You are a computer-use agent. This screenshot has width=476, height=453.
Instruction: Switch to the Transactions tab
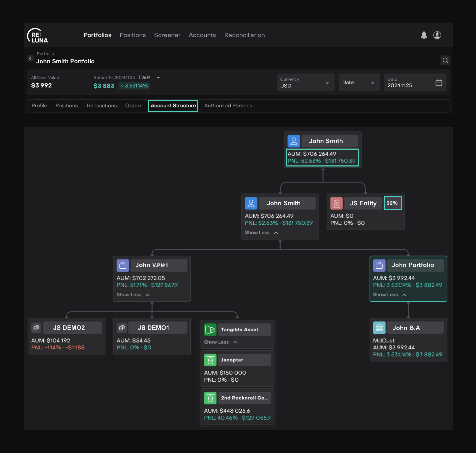click(101, 106)
